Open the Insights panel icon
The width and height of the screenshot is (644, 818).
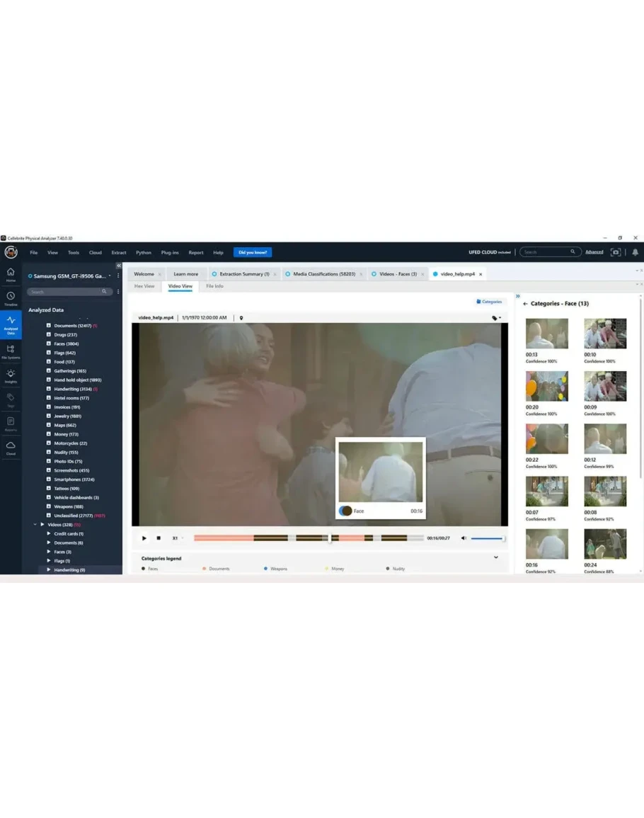[x=11, y=375]
